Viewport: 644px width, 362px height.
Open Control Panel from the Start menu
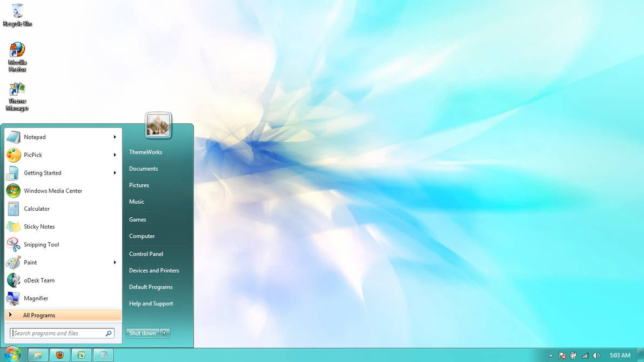click(x=146, y=254)
